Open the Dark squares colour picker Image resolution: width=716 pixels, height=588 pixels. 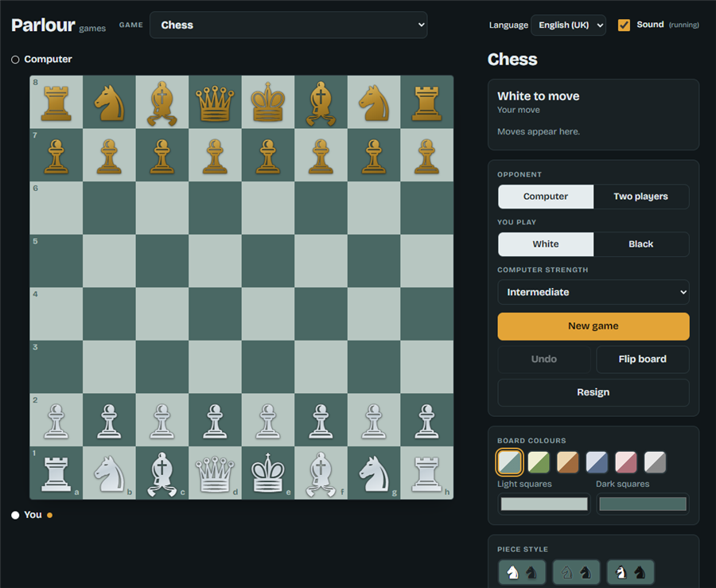643,504
